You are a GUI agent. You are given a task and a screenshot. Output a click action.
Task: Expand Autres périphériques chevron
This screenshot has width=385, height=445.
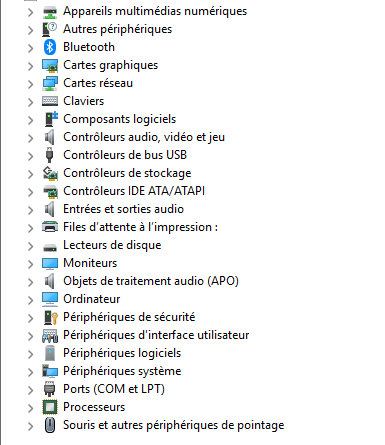tap(31, 30)
